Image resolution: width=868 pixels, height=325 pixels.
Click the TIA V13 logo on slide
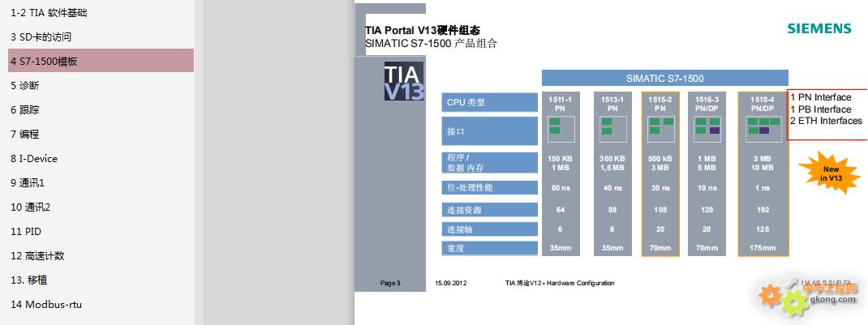(404, 81)
